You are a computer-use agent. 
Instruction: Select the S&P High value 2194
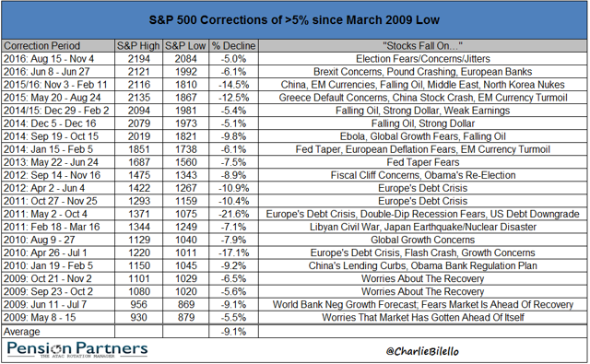click(138, 59)
